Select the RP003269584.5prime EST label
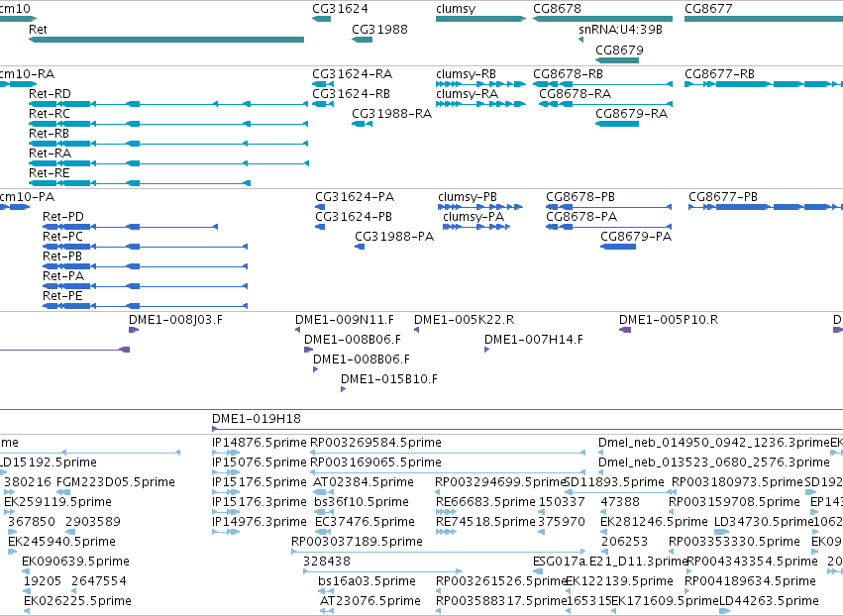Screen dimensions: 843x616 (x=376, y=443)
